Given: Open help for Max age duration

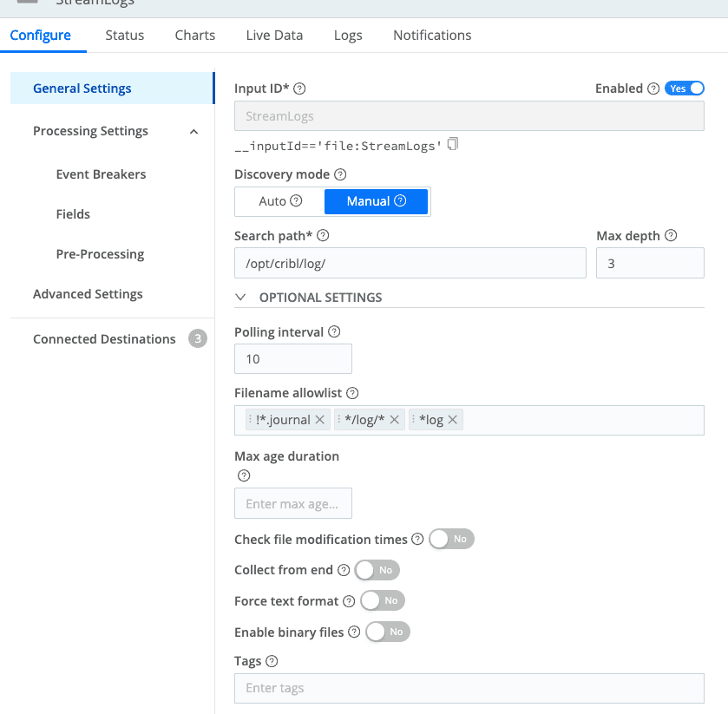Looking at the screenshot, I should pos(244,475).
